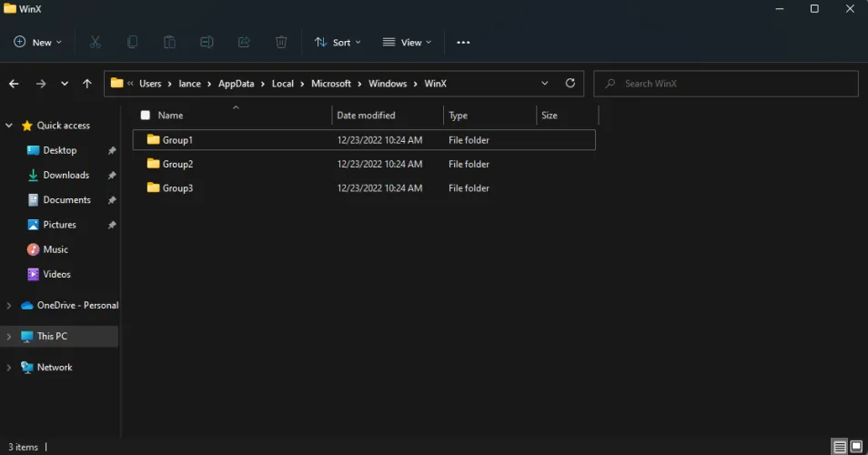
Task: Select the Group2 folder
Action: coord(177,165)
